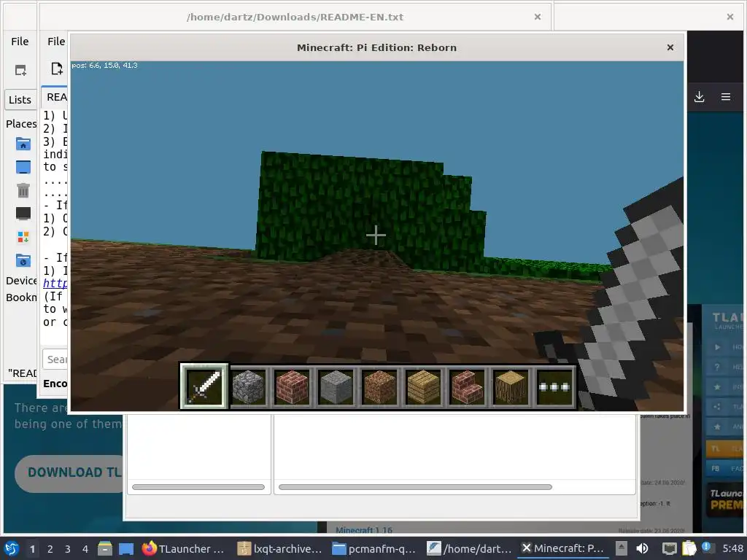
Task: Click the crosshair in Minecraft view
Action: click(x=376, y=236)
